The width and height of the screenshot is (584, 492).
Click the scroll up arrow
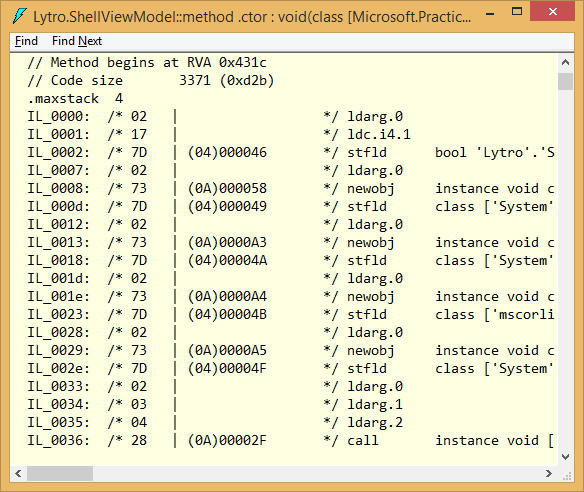[565, 62]
